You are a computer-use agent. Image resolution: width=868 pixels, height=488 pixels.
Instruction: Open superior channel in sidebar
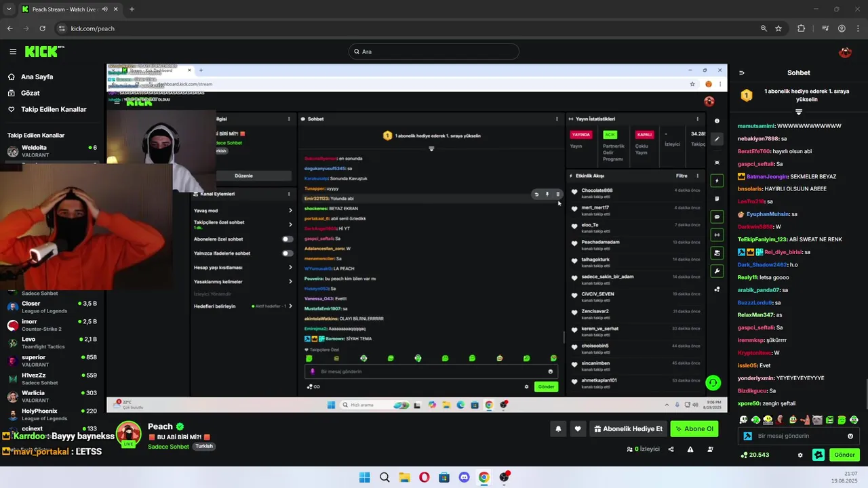pos(52,361)
